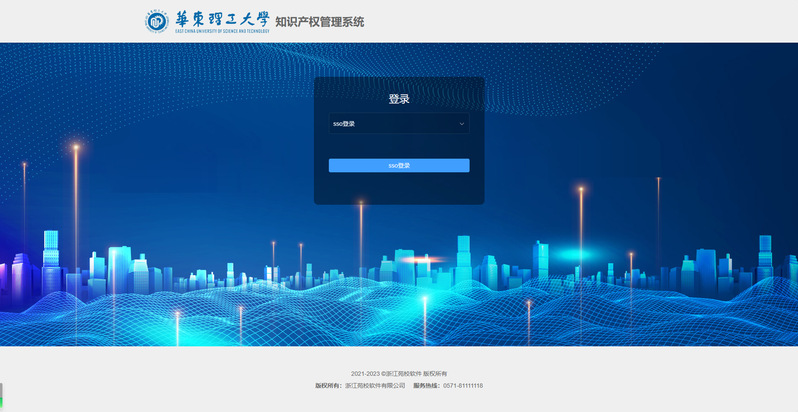Viewport: 798px width, 412px height.
Task: Click the 知识产权管理系统 system title
Action: point(320,22)
